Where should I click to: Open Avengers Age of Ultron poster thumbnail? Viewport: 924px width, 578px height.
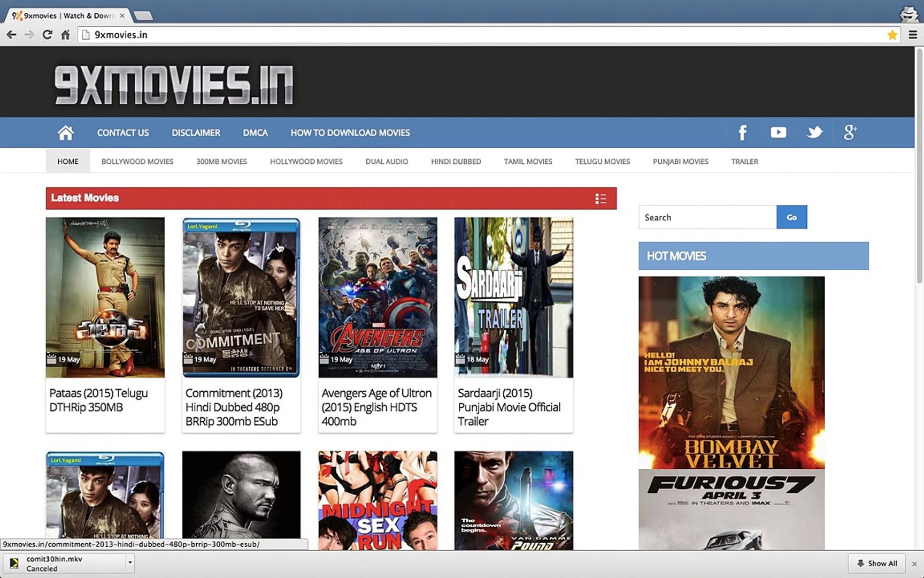(x=378, y=297)
